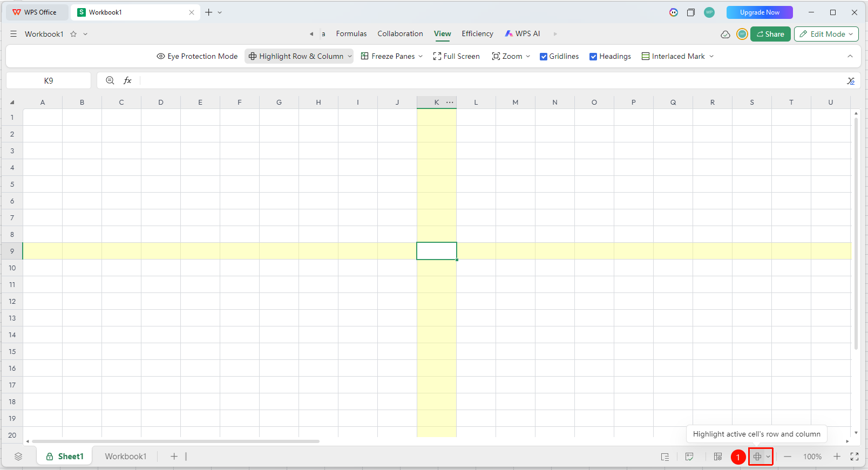Open the hamburger main menu
The height and width of the screenshot is (470, 868).
[13, 34]
